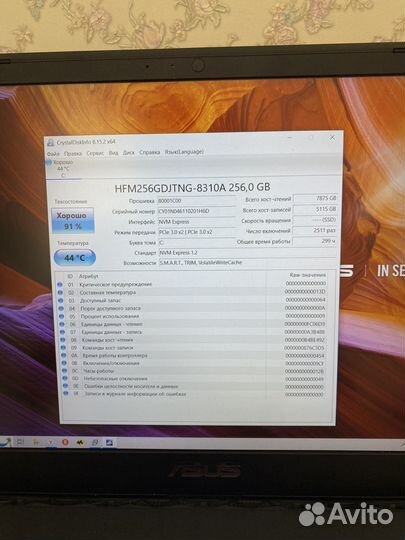Image resolution: width=405 pixels, height=540 pixels.
Task: Click the serial number field CY01ND46110201H0D
Action: click(196, 211)
